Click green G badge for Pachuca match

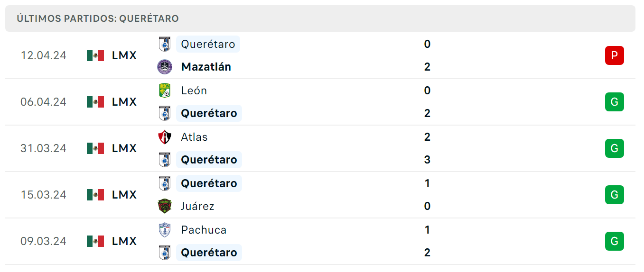coord(615,241)
